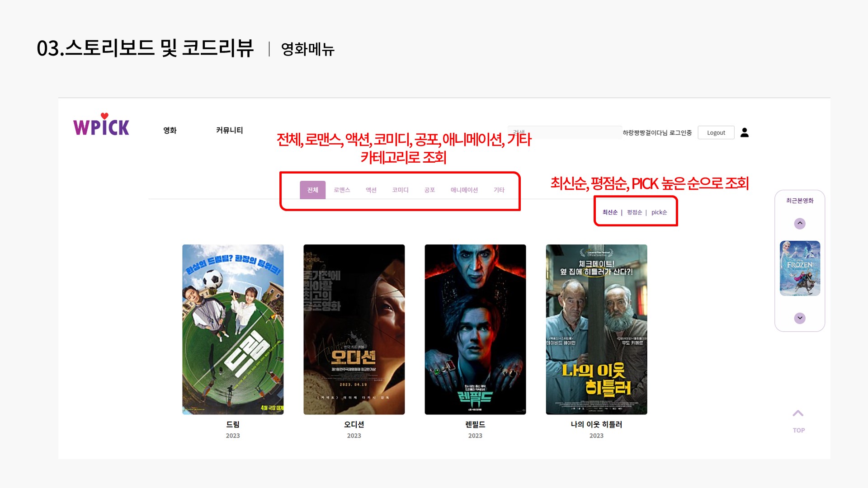Click the up arrow in recently viewed movies
This screenshot has height=488, width=868.
point(800,223)
